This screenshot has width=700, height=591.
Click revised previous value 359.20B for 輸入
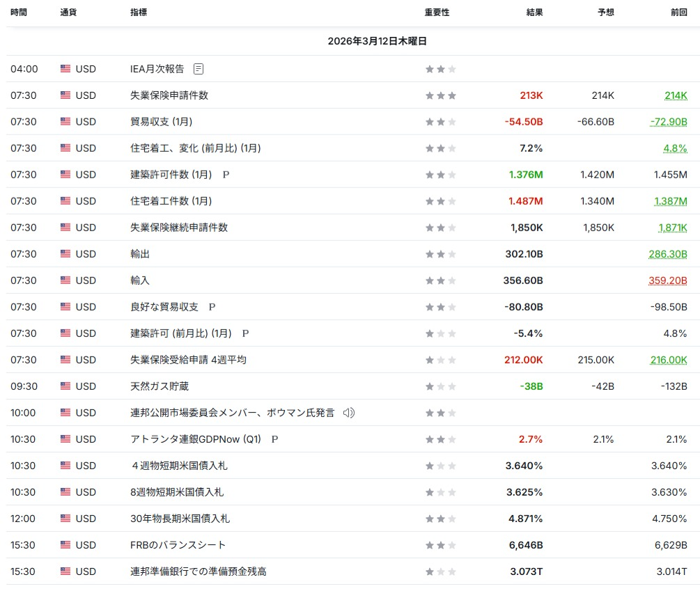[667, 281]
